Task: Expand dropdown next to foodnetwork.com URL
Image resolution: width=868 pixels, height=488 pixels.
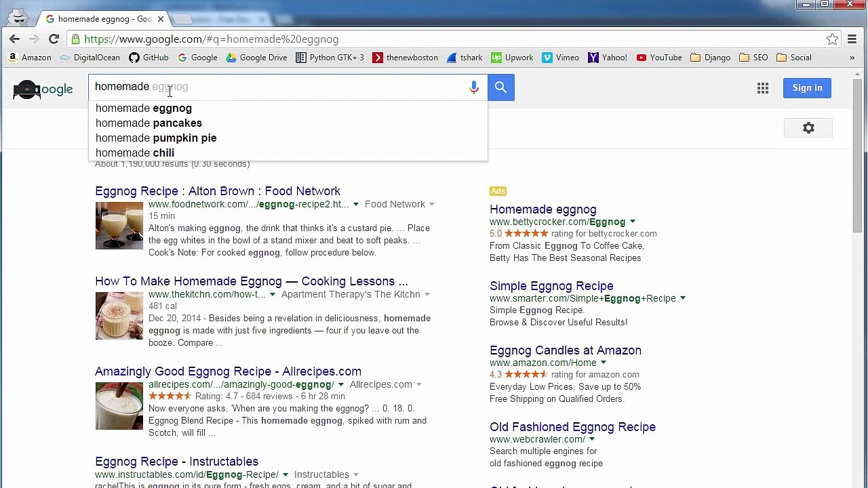Action: pyautogui.click(x=355, y=205)
